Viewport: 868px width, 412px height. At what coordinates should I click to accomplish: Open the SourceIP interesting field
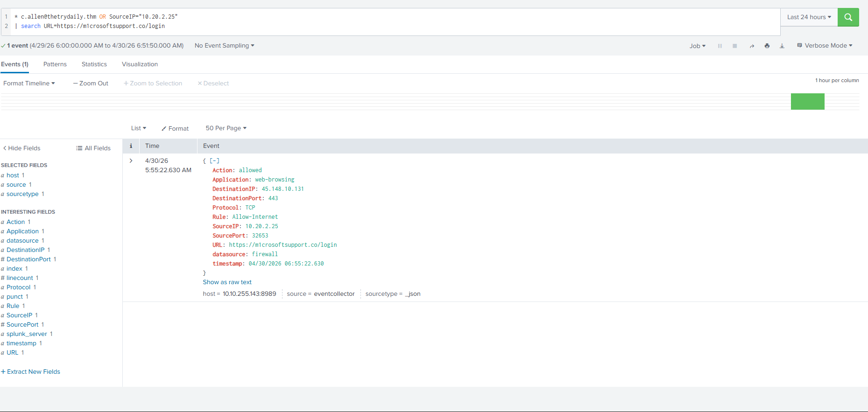pos(20,315)
